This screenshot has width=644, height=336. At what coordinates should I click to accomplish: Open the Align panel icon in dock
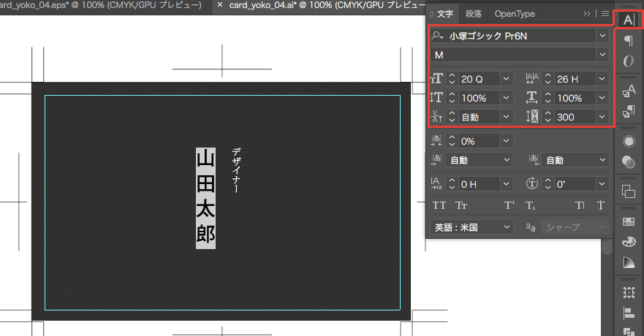point(628,313)
